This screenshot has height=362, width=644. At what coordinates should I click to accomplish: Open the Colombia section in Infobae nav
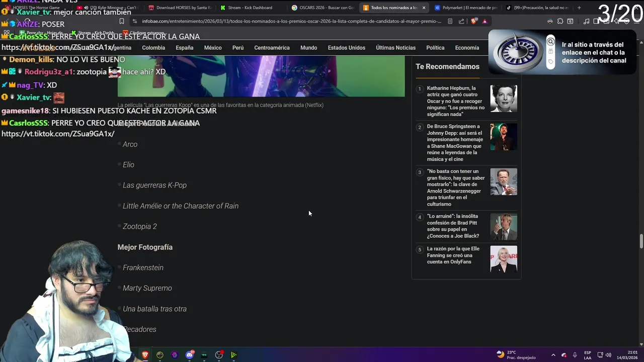click(x=153, y=48)
